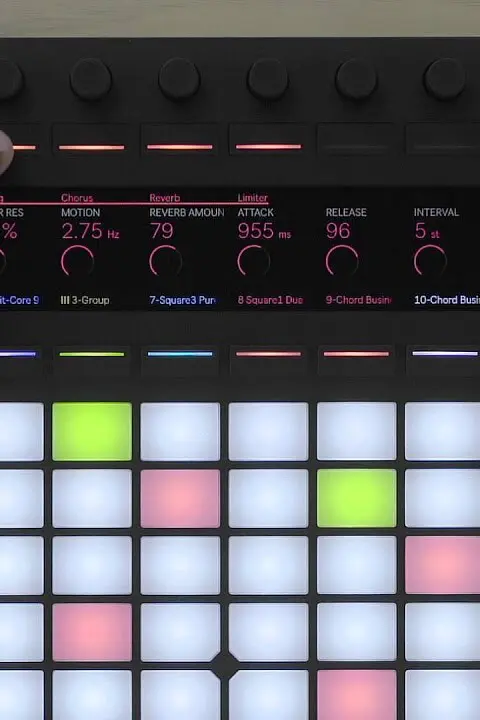
Task: Hit the white pad directly below the top green pad
Action: point(92,498)
